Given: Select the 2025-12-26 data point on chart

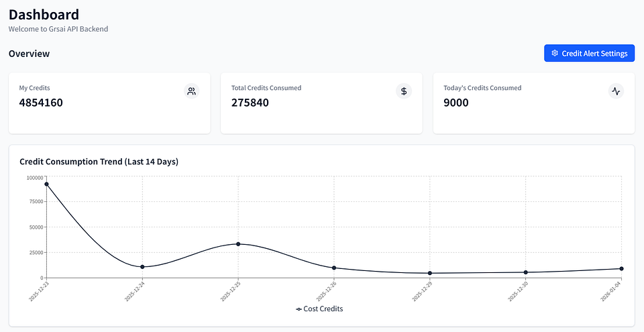Looking at the screenshot, I should (x=334, y=268).
